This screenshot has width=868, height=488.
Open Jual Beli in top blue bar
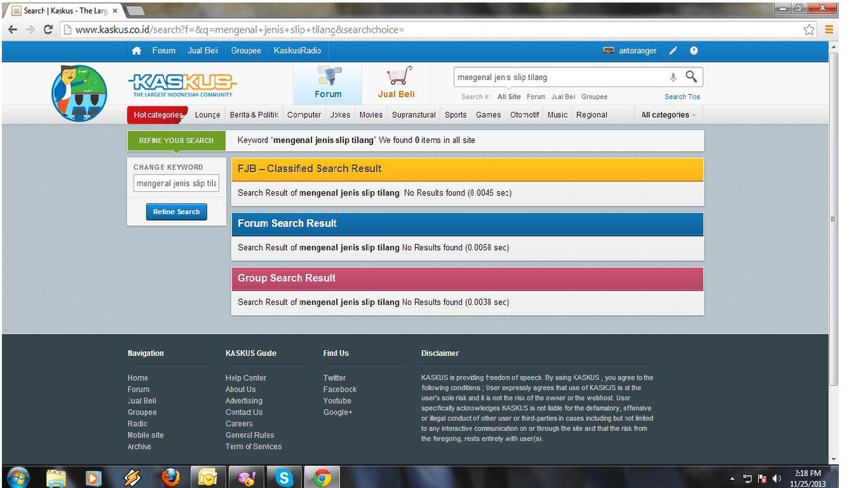[x=203, y=51]
